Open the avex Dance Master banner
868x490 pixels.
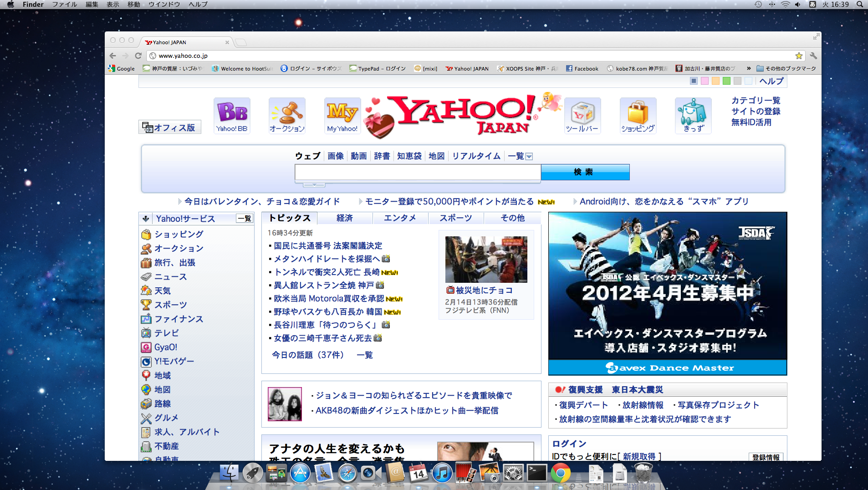(668, 293)
